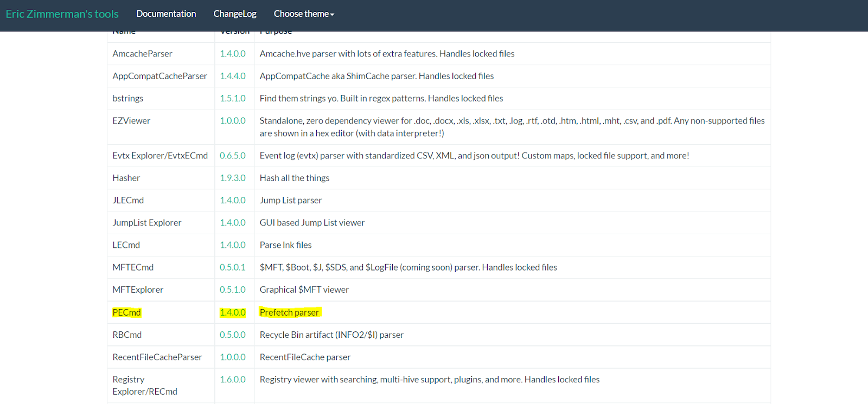868x404 pixels.
Task: Click the $MFT, $Boot, $J parser description
Action: [x=409, y=267]
